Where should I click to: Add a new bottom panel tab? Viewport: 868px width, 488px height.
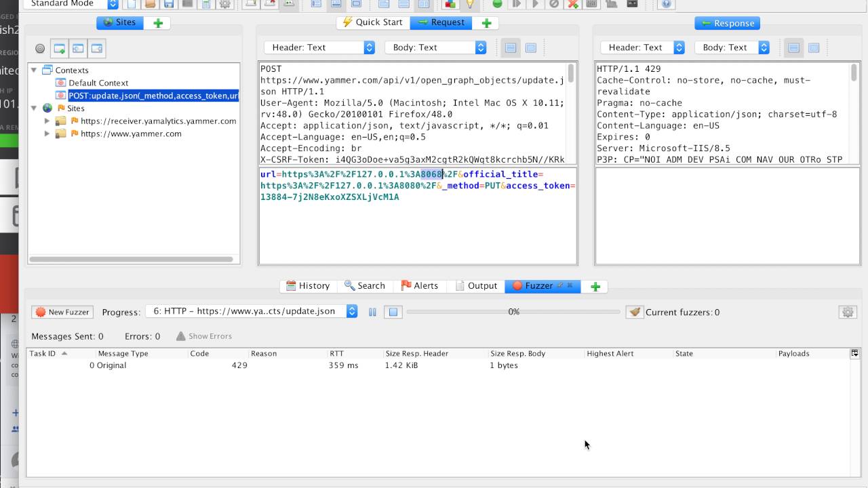pyautogui.click(x=595, y=287)
